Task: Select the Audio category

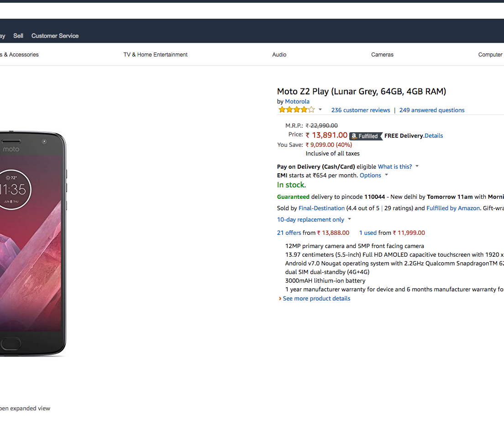Action: point(279,55)
